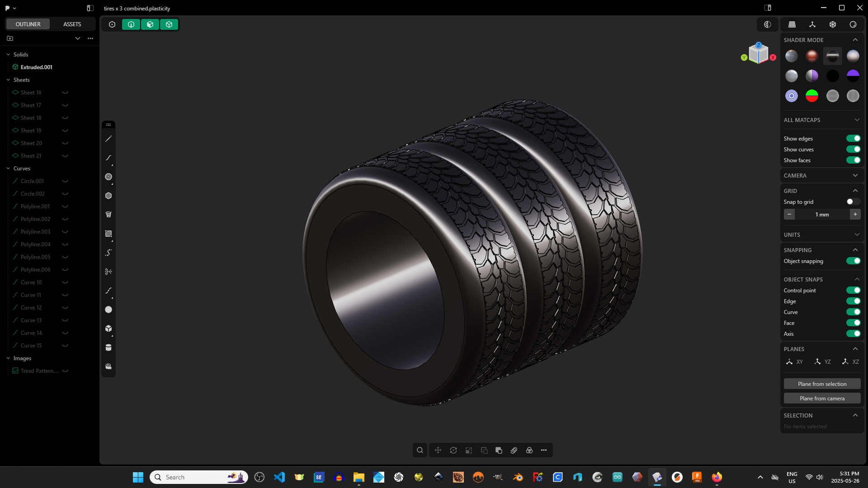Enable Snap to grid
This screenshot has height=488, width=868.
point(853,202)
